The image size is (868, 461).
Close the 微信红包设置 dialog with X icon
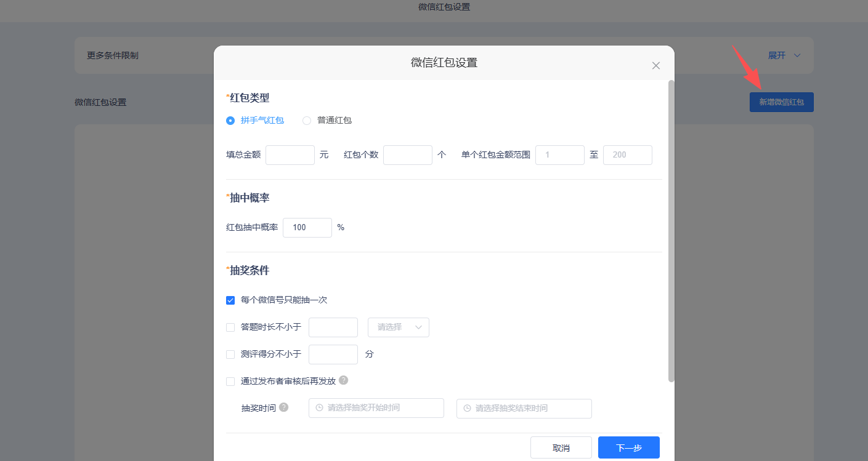(656, 66)
